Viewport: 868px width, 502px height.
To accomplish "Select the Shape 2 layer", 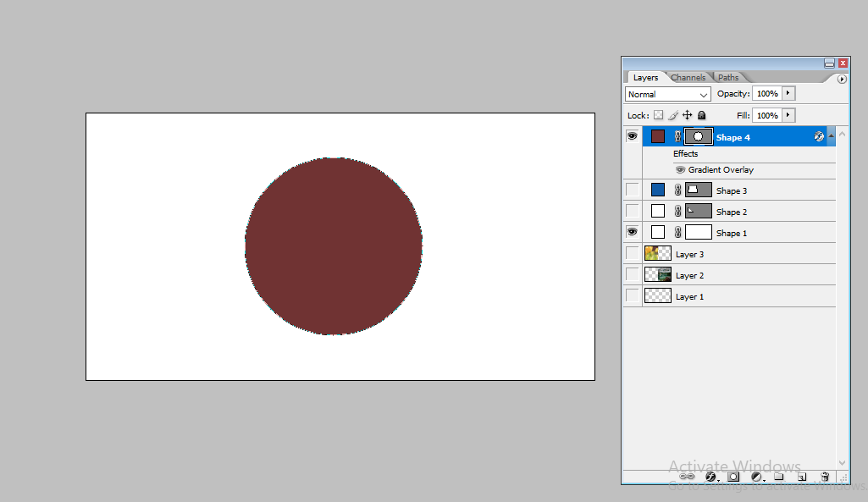I will (739, 212).
